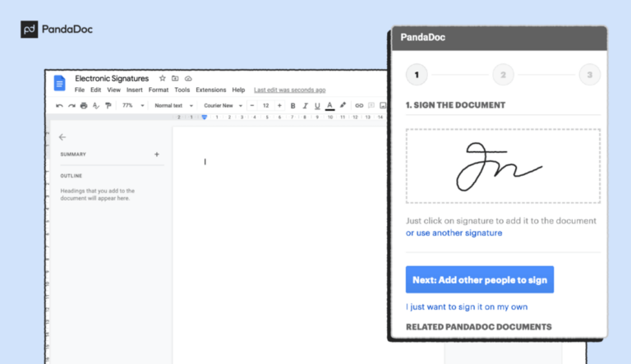Run the spell check tool icon
Screen dimensions: 631x364
[96, 105]
